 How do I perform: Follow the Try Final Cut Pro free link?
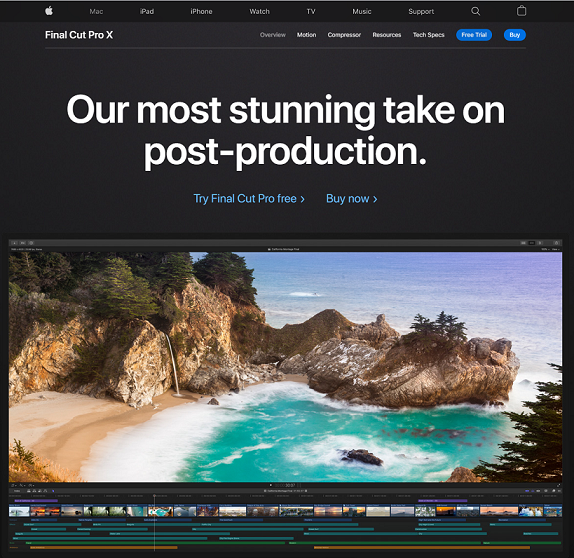click(249, 198)
